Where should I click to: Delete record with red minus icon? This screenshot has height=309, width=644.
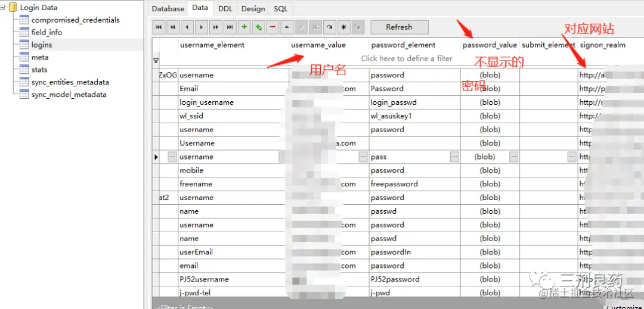tap(273, 27)
